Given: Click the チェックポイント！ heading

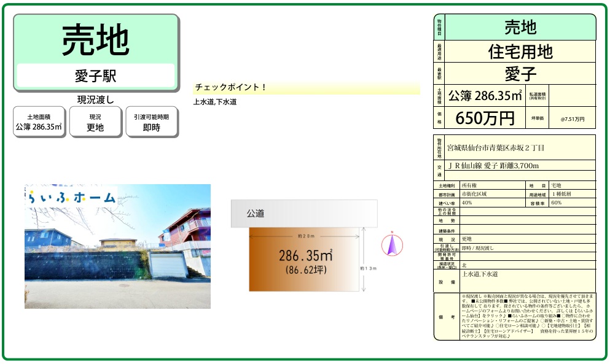Looking at the screenshot, I should (x=231, y=88).
